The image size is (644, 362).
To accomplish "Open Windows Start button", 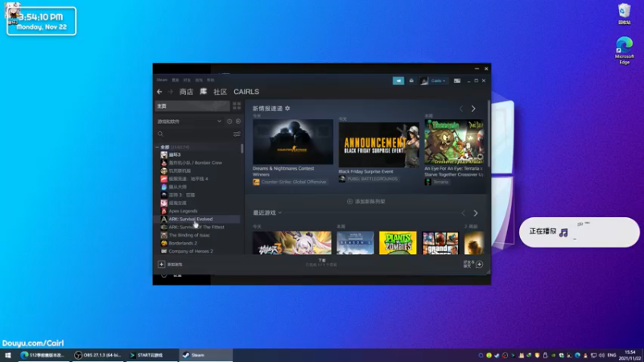I will click(x=8, y=356).
